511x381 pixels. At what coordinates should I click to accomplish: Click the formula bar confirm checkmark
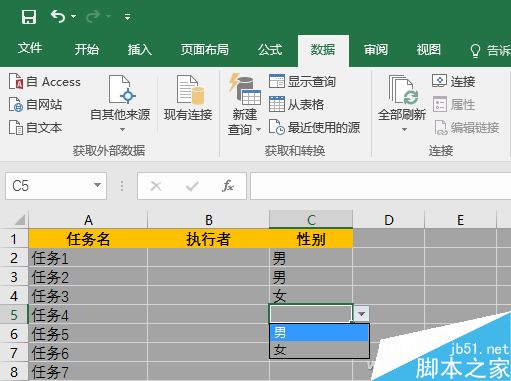[192, 186]
